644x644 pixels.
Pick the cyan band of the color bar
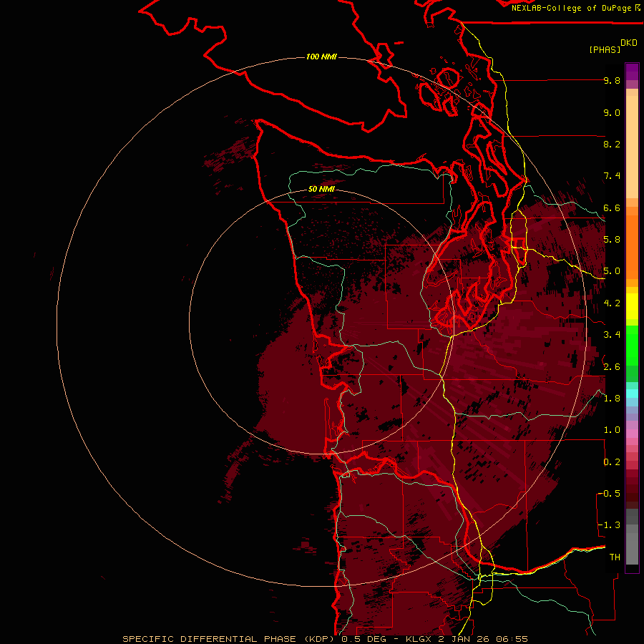coord(632,394)
